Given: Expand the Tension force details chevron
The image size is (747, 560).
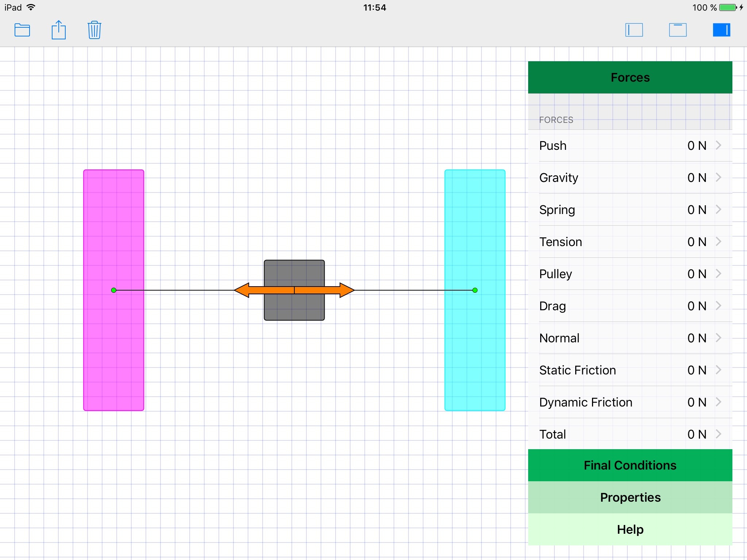Looking at the screenshot, I should tap(718, 242).
